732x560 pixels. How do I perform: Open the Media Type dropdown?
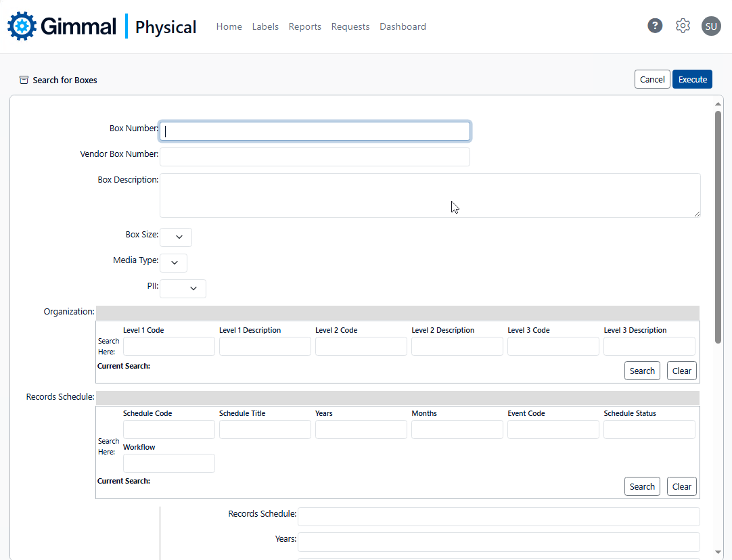pyautogui.click(x=174, y=263)
